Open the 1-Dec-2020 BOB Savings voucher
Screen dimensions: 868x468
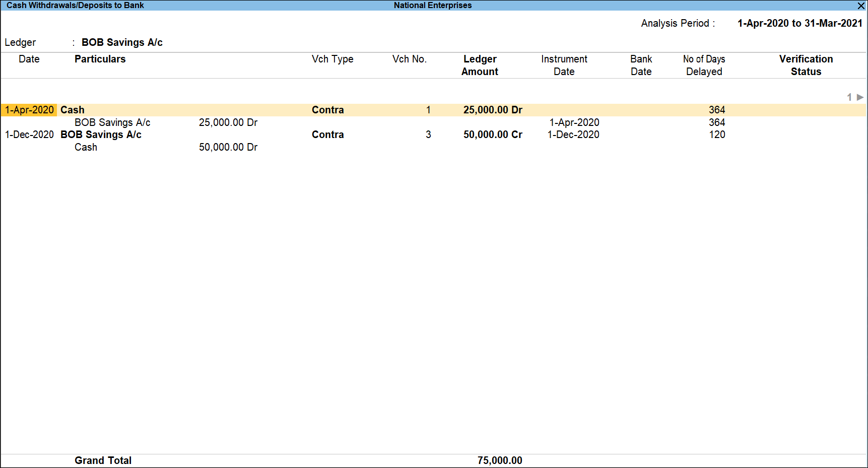(101, 135)
